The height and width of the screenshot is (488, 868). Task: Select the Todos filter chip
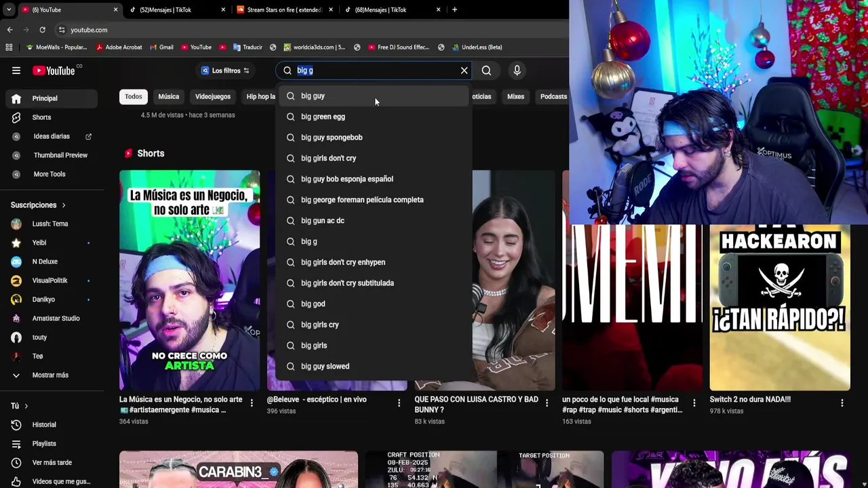click(134, 96)
